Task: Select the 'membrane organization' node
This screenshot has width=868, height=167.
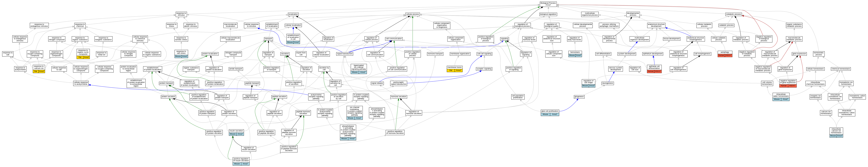Action: point(460,54)
